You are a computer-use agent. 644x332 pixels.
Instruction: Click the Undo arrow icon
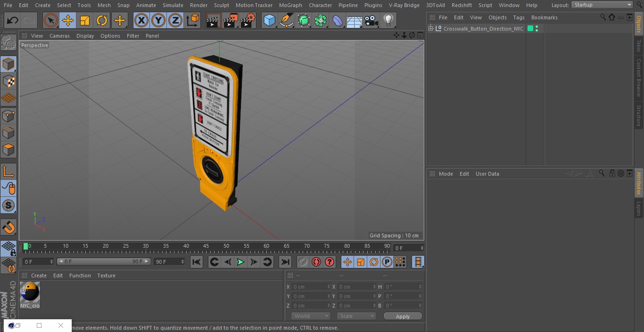pyautogui.click(x=12, y=20)
